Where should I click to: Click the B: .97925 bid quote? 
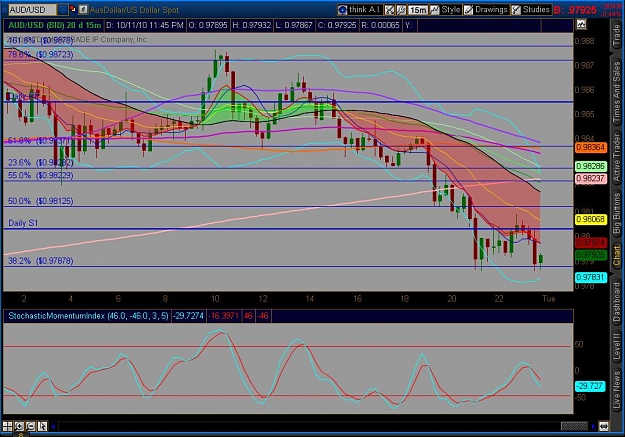575,10
